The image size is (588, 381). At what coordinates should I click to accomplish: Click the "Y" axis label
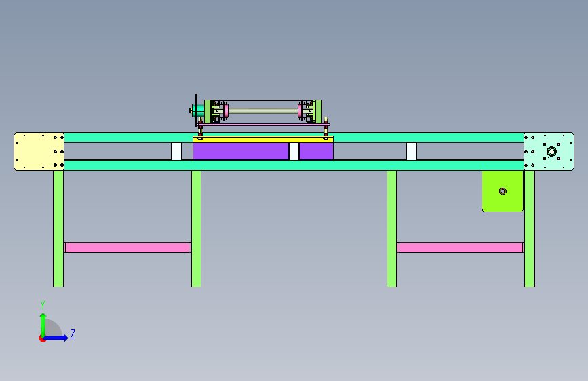43,305
